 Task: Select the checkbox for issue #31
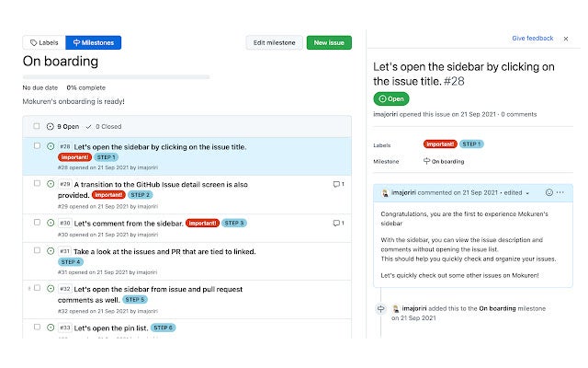[37, 250]
